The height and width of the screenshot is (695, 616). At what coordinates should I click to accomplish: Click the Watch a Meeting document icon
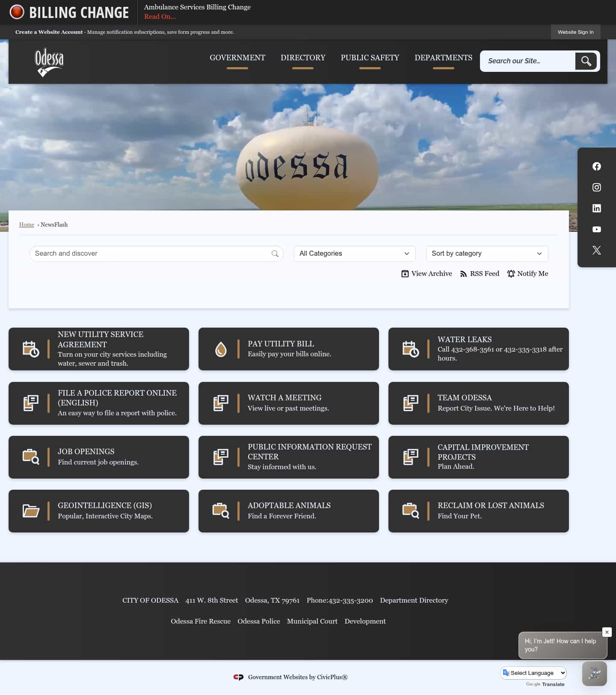[x=221, y=403]
